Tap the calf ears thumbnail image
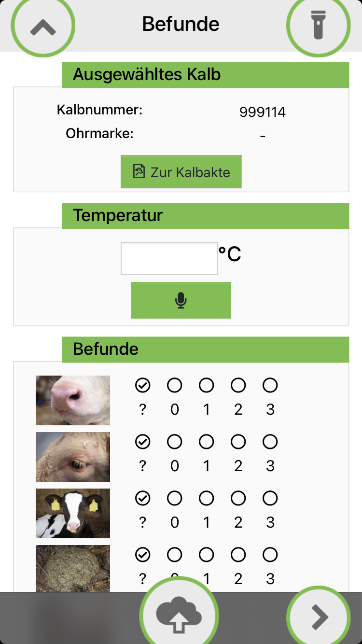 tap(73, 513)
